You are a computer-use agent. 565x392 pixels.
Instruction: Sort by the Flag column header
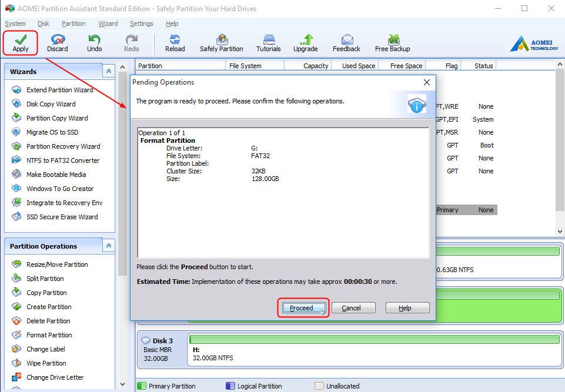coord(443,66)
